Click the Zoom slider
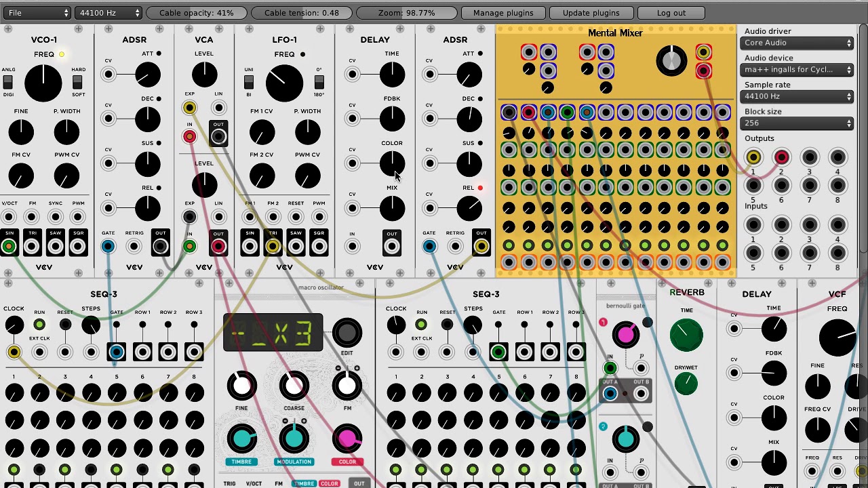Viewport: 868px width, 488px height. pos(407,13)
